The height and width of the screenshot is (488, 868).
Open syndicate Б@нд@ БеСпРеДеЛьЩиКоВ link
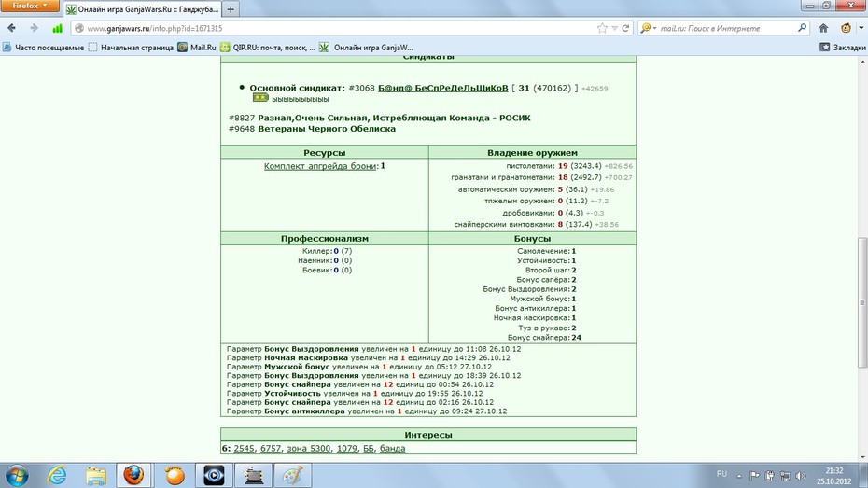coord(442,88)
